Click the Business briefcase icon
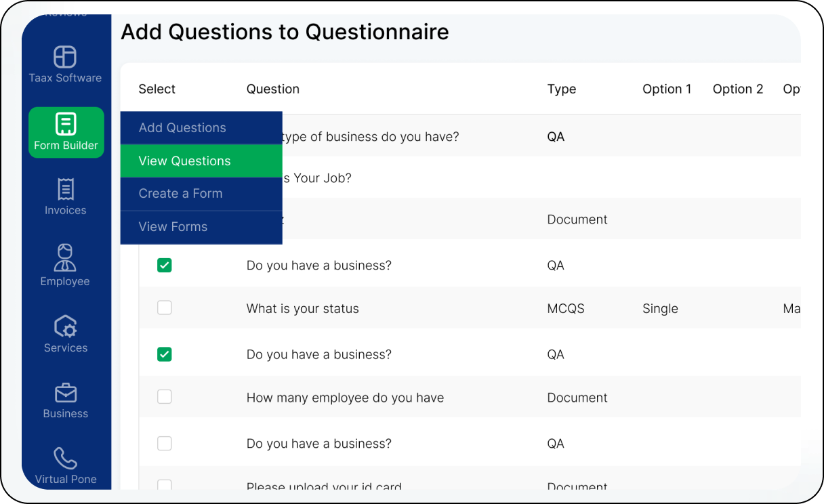This screenshot has width=824, height=504. [x=66, y=393]
